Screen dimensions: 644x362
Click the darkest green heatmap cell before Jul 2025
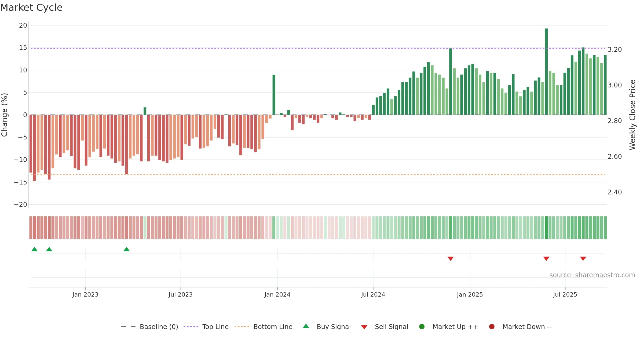tap(546, 228)
